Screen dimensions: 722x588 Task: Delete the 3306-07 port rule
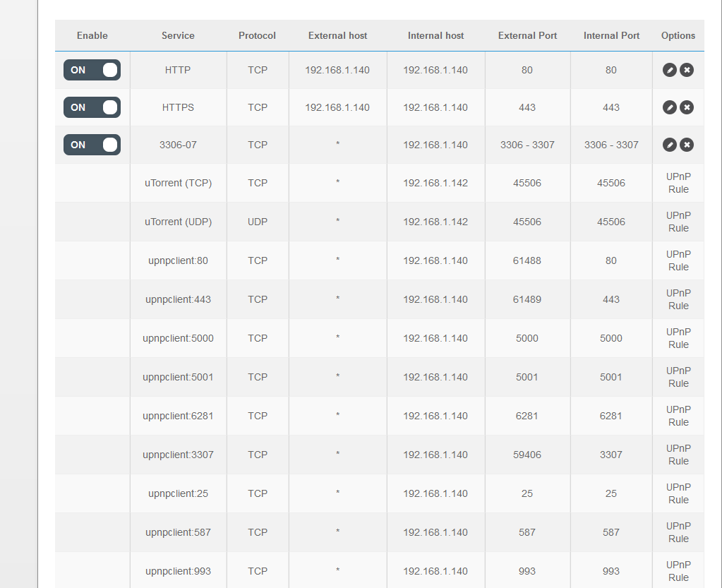[x=686, y=145]
